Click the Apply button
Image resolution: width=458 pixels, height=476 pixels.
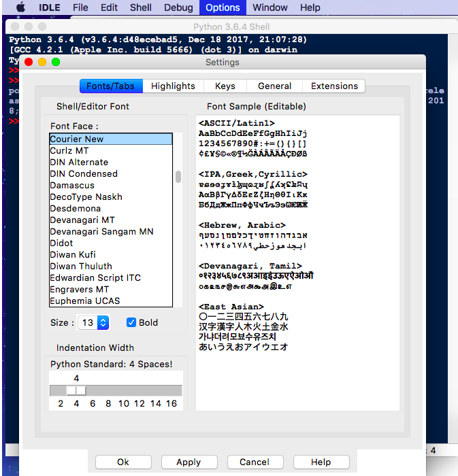[x=189, y=462]
